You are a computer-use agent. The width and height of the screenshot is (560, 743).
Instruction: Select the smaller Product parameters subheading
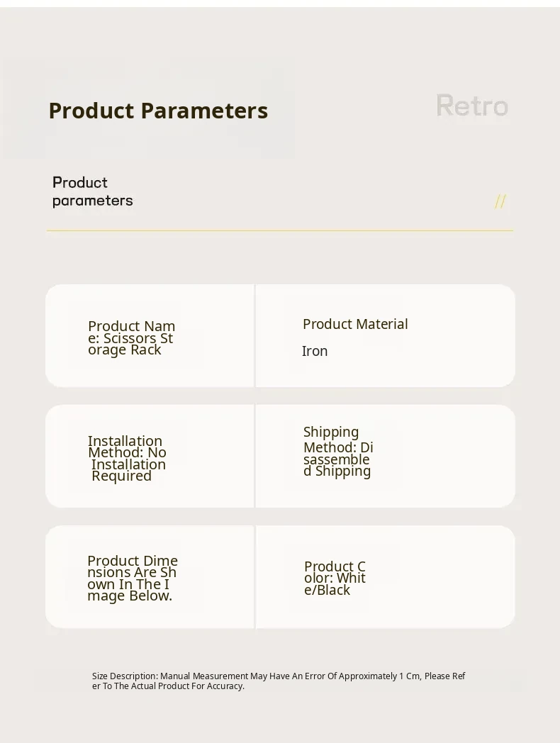pyautogui.click(x=92, y=191)
